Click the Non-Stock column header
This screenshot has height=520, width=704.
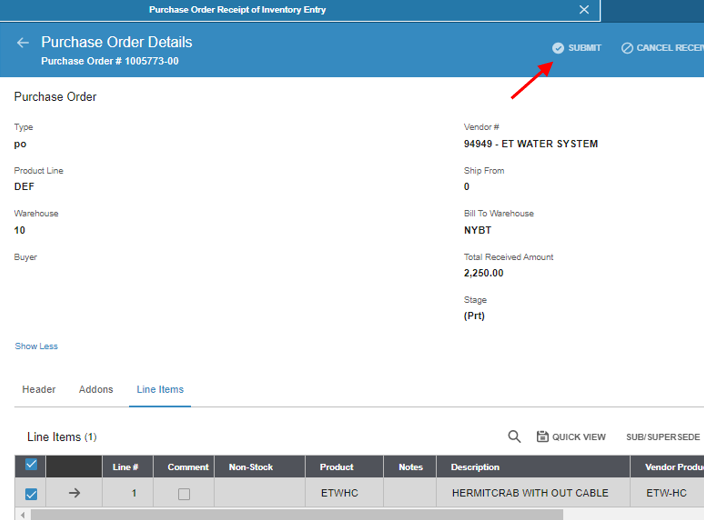(x=260, y=467)
